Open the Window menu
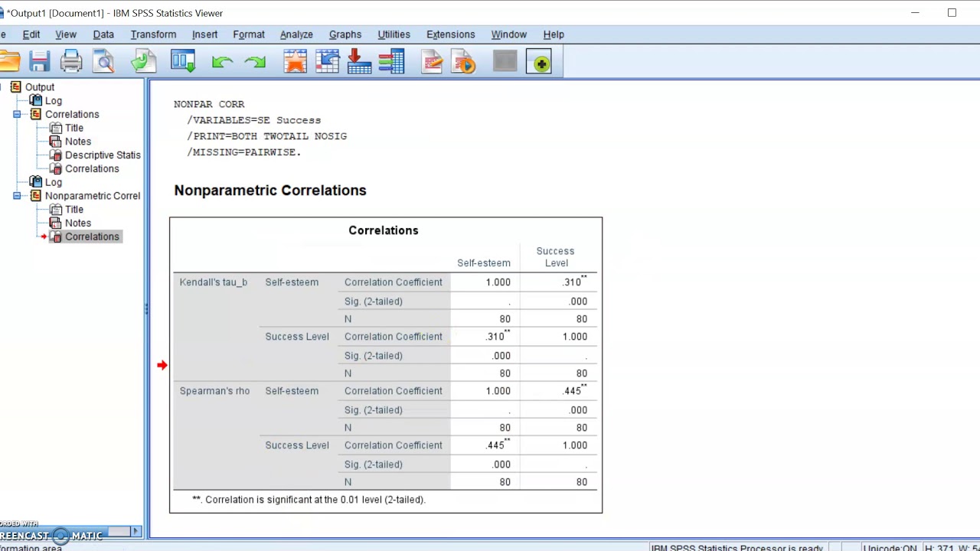This screenshot has height=551, width=980. tap(509, 34)
